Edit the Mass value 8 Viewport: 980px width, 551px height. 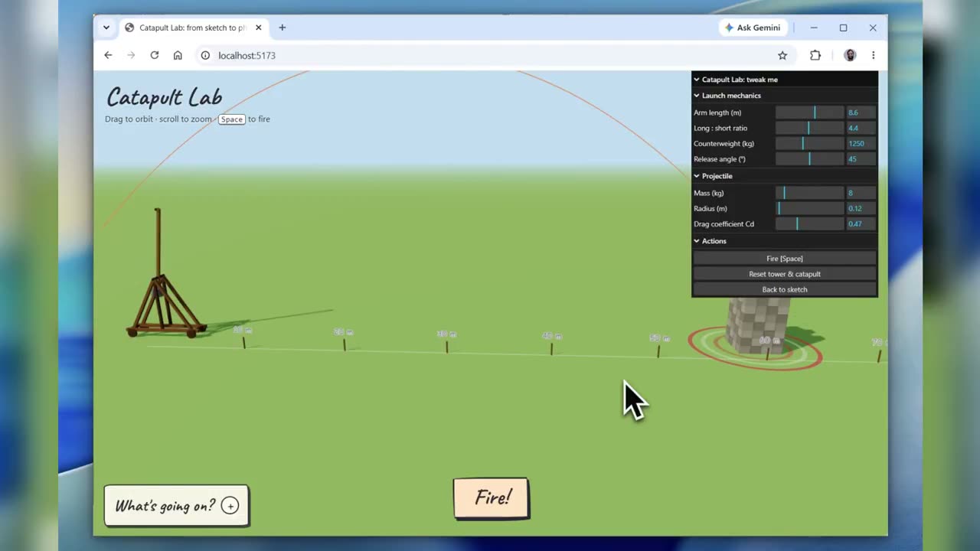[861, 193]
